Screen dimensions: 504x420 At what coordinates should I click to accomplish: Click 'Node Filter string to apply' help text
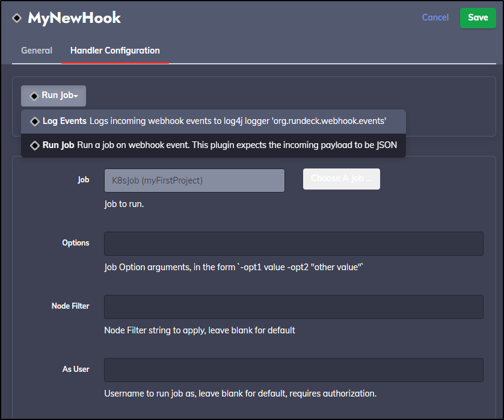point(200,330)
